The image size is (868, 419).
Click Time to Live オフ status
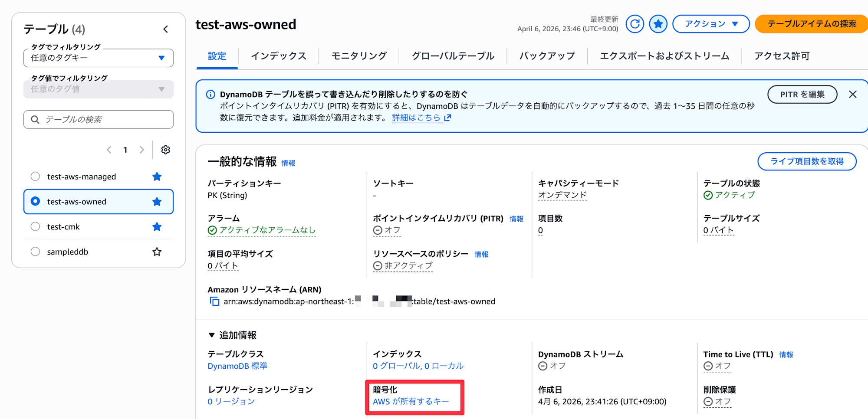pyautogui.click(x=717, y=366)
